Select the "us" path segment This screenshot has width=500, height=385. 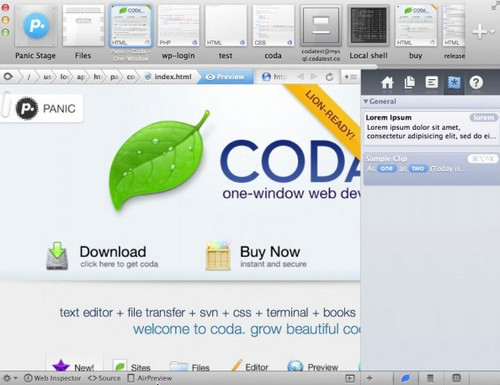[47, 77]
